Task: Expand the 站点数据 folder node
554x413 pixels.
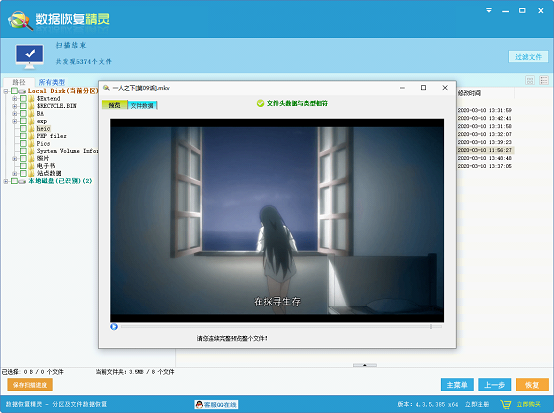Action: pyautogui.click(x=14, y=173)
